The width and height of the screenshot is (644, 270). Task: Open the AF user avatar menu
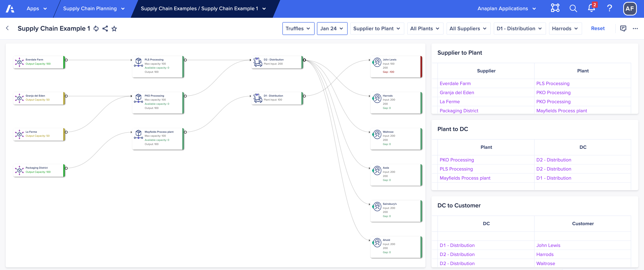coord(629,9)
